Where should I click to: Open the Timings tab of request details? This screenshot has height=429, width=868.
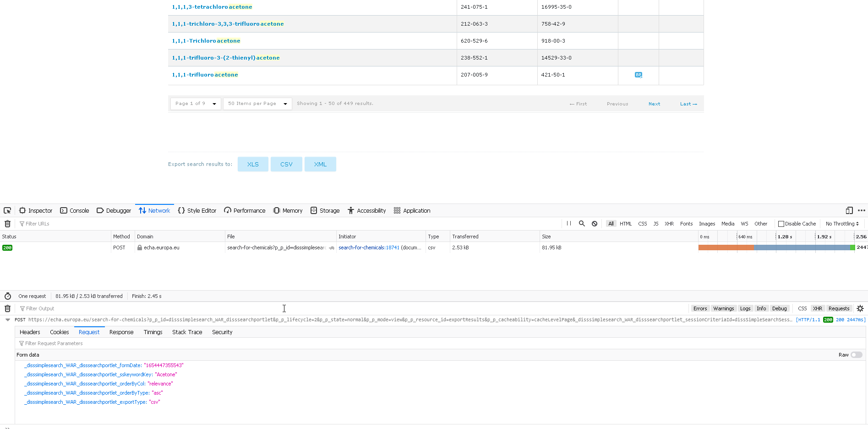(153, 332)
